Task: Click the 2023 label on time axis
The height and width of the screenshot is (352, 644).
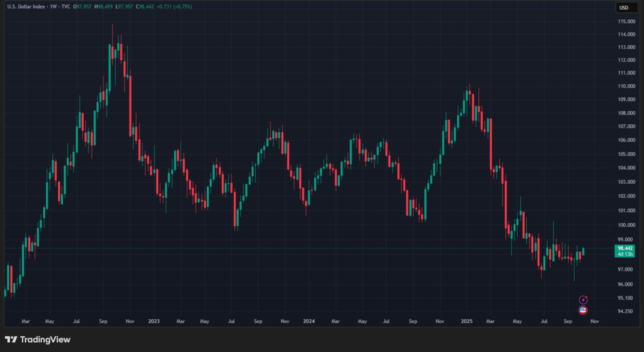Action: 154,322
